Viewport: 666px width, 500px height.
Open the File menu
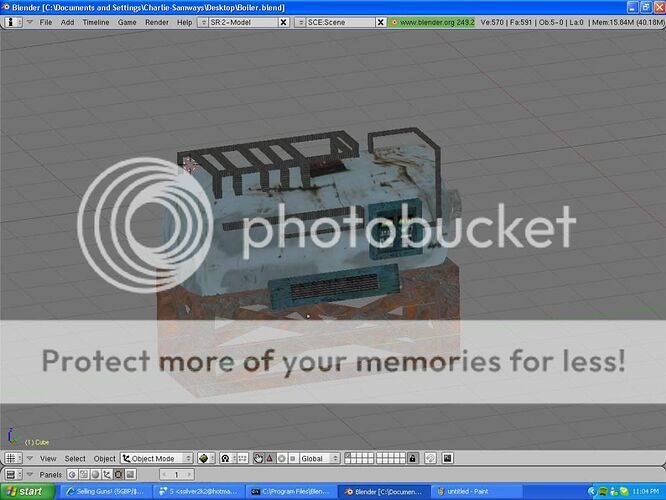pos(45,22)
